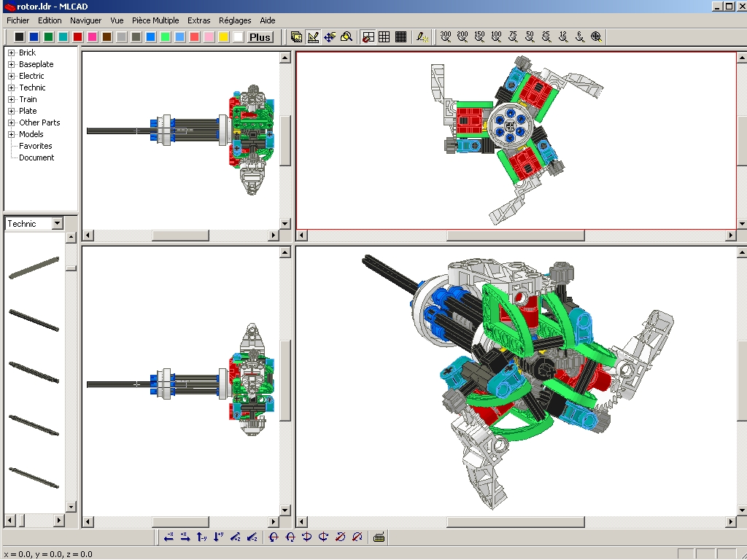Pick the white color swatch
This screenshot has width=747, height=560.
[239, 37]
